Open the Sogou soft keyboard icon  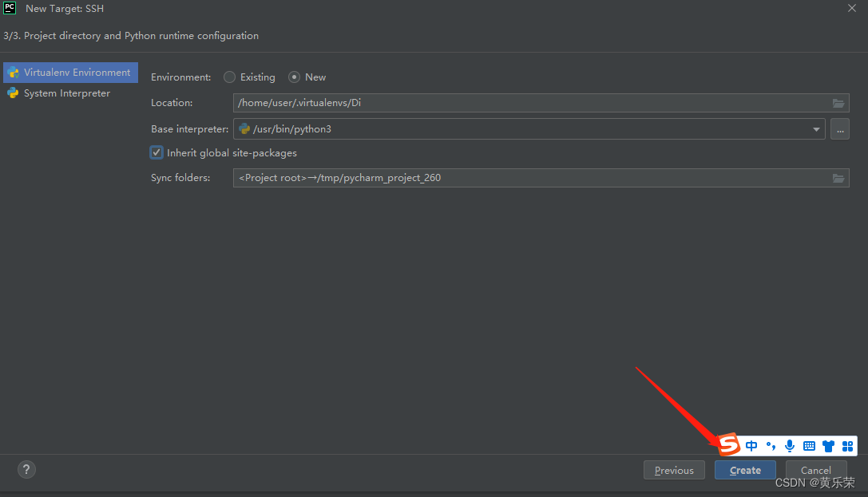[809, 446]
